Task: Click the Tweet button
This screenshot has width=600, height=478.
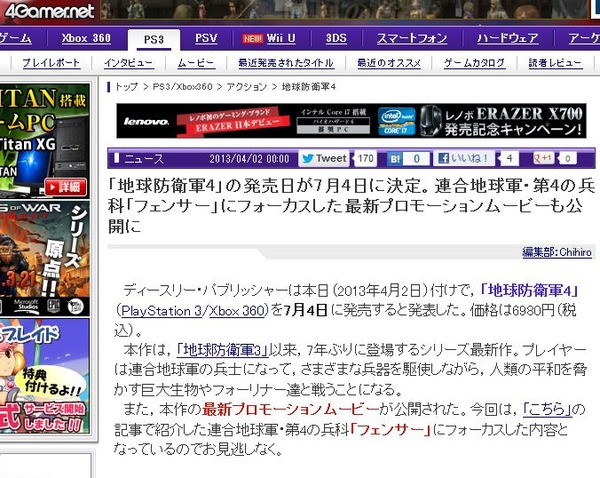Action: pyautogui.click(x=324, y=158)
